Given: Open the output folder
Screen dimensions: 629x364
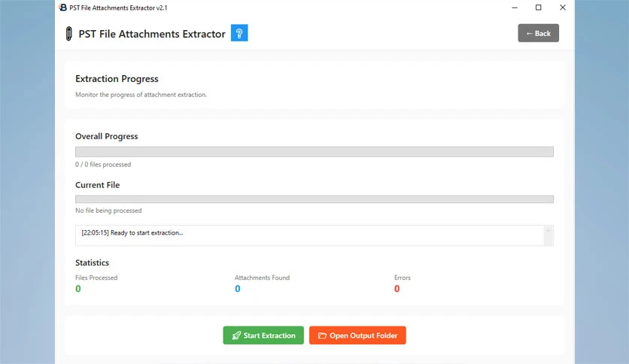Looking at the screenshot, I should click(x=357, y=335).
